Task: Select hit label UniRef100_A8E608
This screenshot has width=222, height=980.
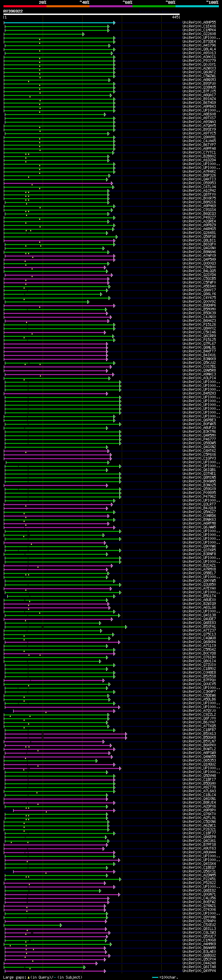Action: pyautogui.click(x=199, y=114)
